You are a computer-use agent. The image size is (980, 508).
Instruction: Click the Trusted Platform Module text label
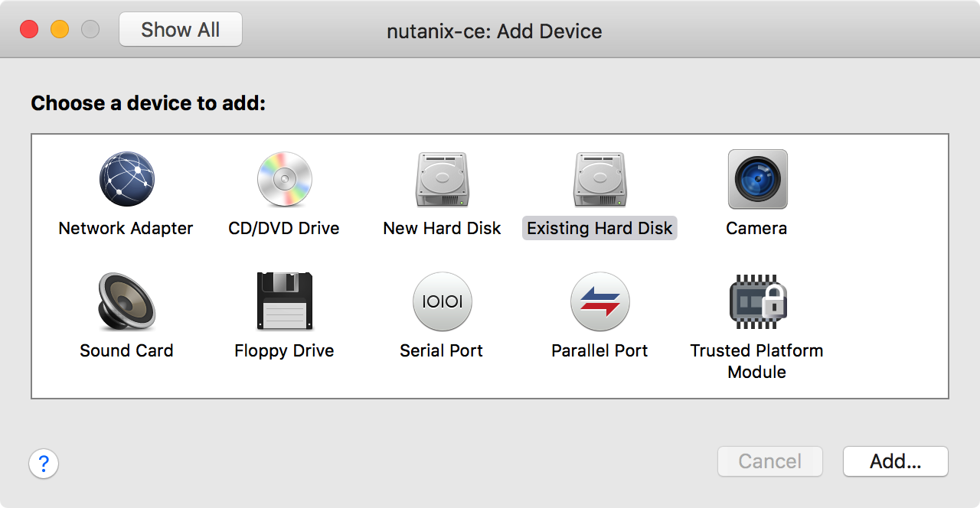tap(756, 361)
